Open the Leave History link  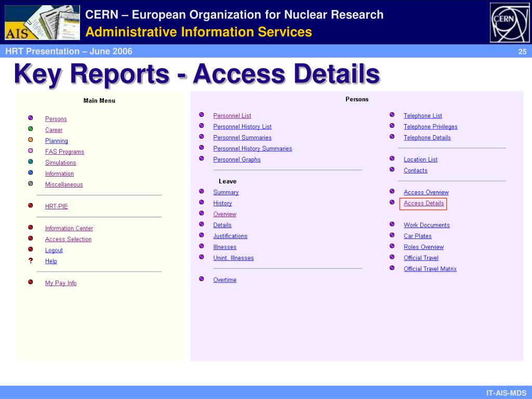tap(223, 203)
